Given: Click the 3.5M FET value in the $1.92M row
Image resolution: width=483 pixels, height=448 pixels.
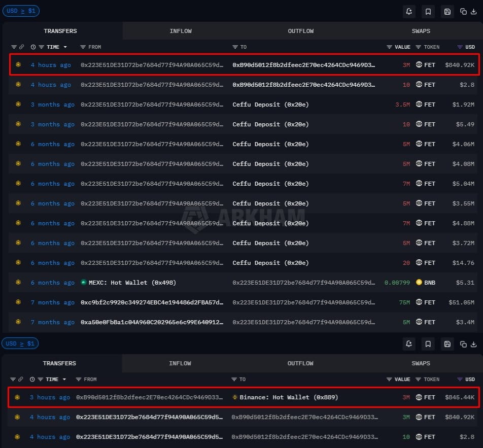Looking at the screenshot, I should pos(403,105).
